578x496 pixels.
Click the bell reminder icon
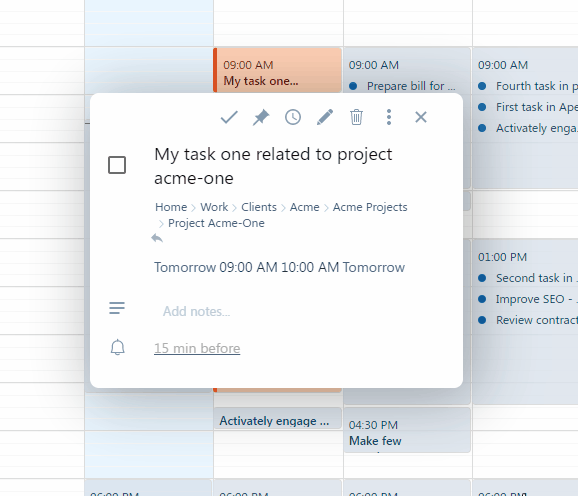pos(118,347)
